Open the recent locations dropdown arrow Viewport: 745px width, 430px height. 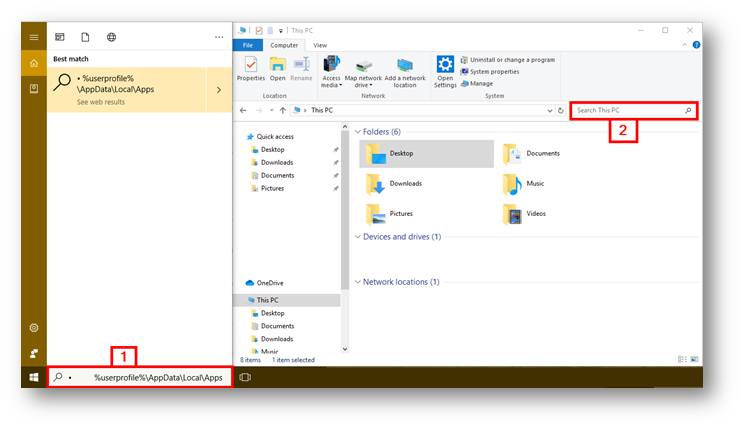271,110
